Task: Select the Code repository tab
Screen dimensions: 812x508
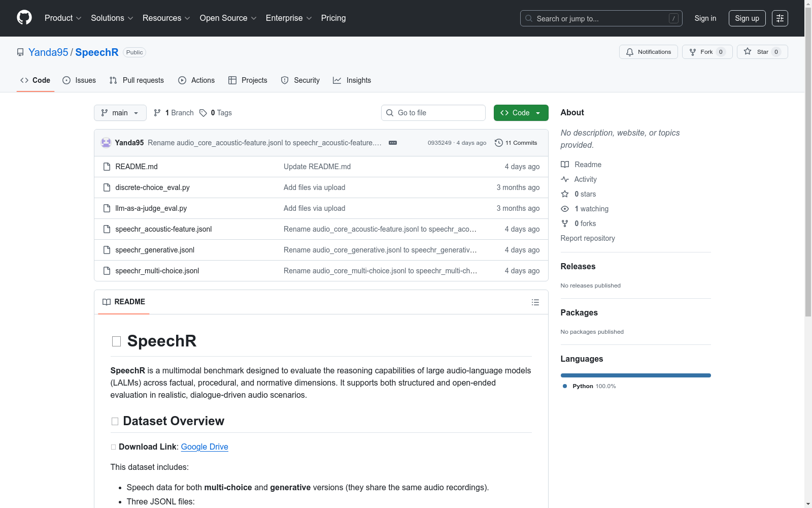Action: (x=36, y=80)
